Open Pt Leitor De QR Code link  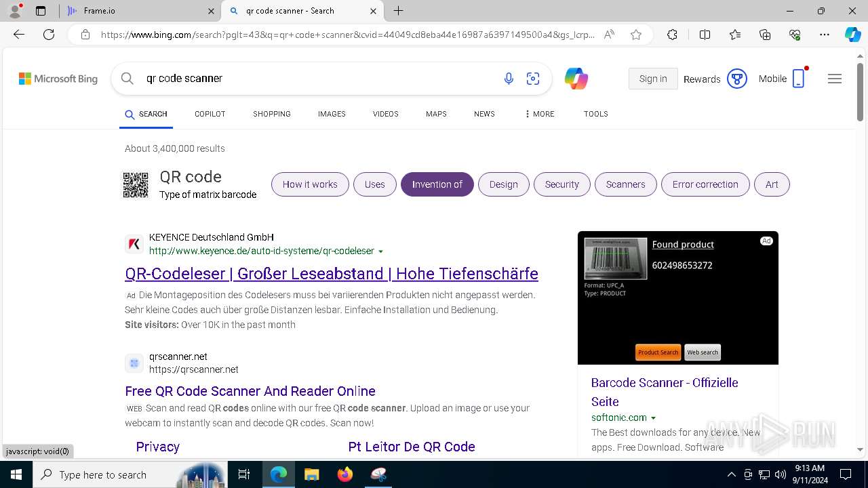click(x=412, y=447)
